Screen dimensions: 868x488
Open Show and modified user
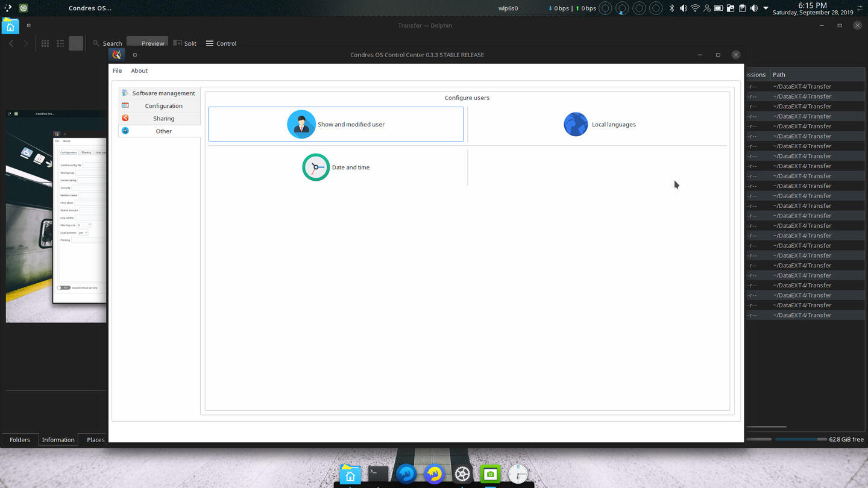coord(336,124)
